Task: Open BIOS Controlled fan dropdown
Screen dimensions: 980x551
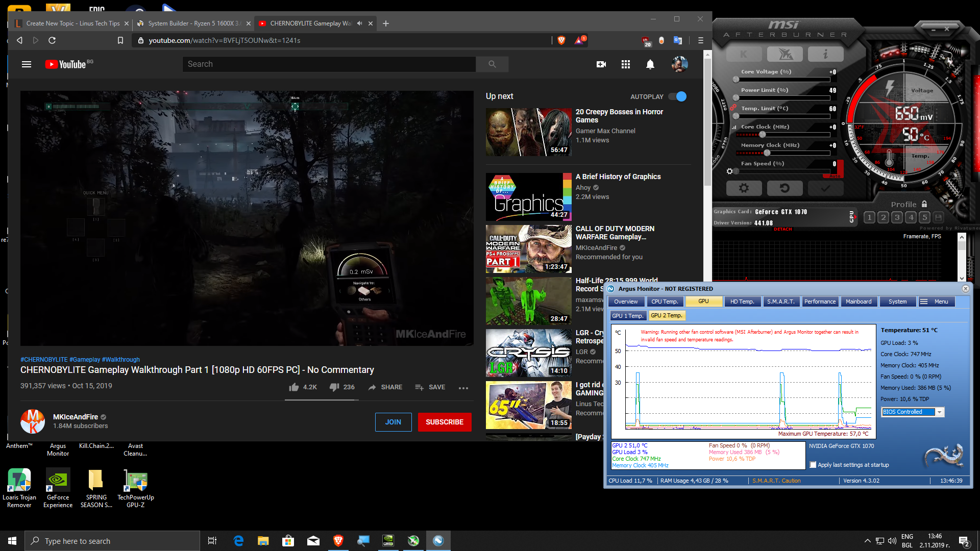Action: pos(913,412)
